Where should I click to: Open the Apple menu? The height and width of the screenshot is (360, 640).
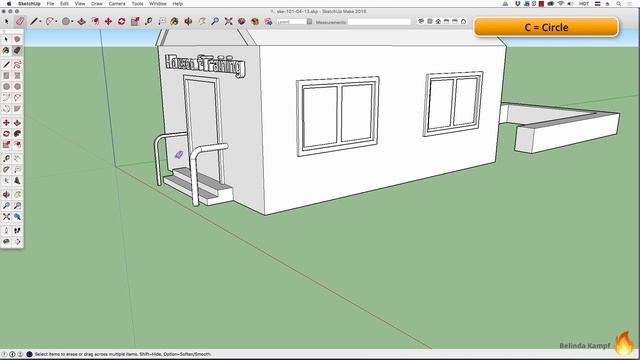coord(9,4)
